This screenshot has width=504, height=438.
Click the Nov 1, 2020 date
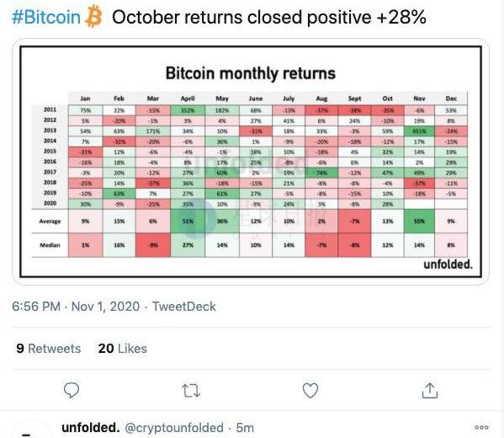[105, 306]
